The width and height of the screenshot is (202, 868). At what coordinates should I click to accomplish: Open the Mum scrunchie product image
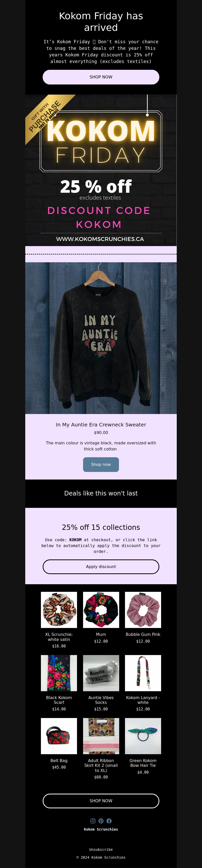pos(101,610)
